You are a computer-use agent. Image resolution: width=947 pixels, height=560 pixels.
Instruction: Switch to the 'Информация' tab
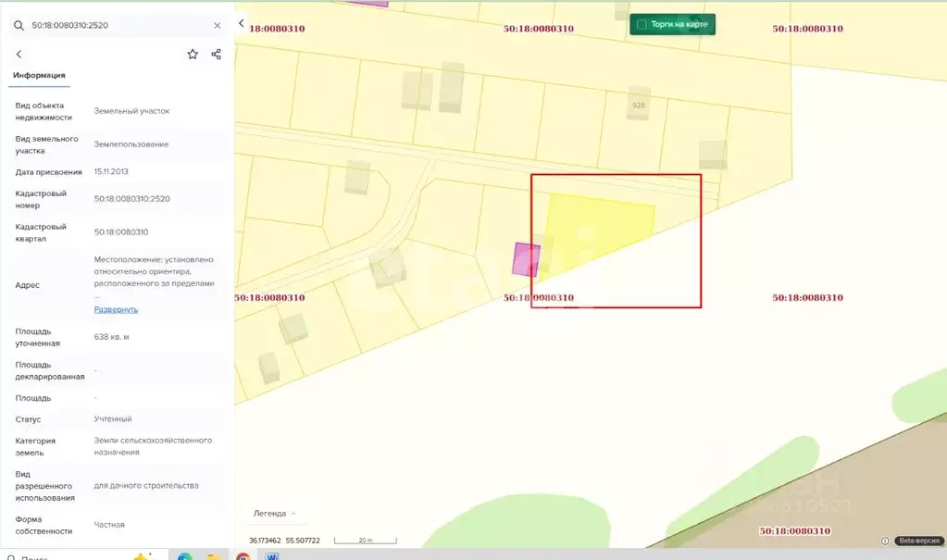39,75
